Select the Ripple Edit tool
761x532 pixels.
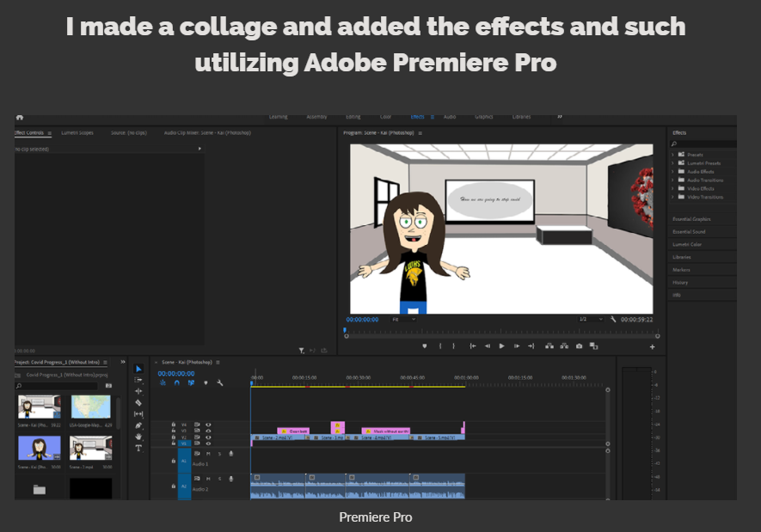click(x=138, y=391)
